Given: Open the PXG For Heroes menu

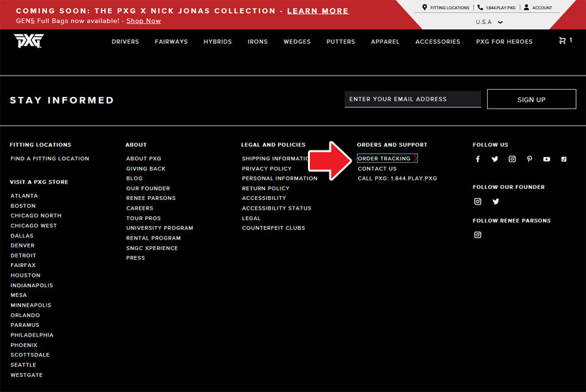Looking at the screenshot, I should pos(504,42).
